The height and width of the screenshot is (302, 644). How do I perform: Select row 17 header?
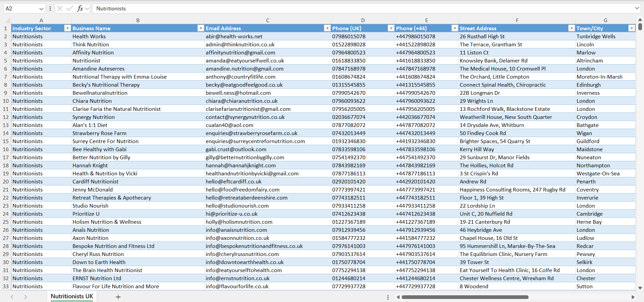click(5, 157)
